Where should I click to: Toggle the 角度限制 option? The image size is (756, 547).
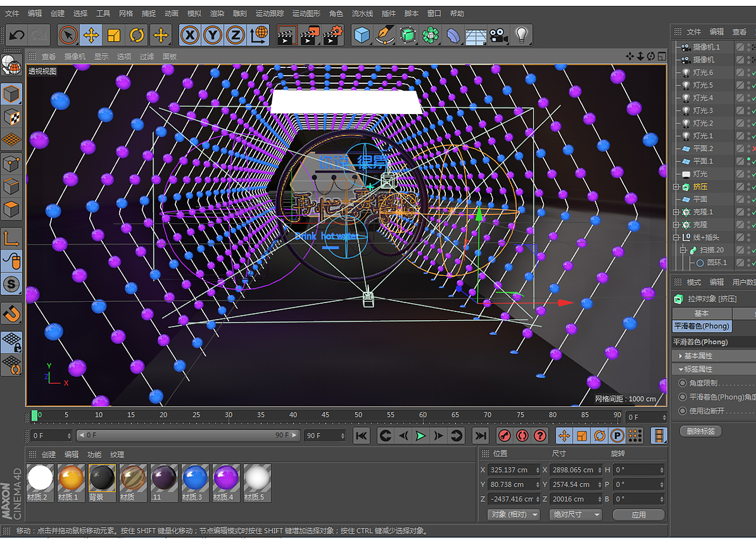[x=683, y=383]
